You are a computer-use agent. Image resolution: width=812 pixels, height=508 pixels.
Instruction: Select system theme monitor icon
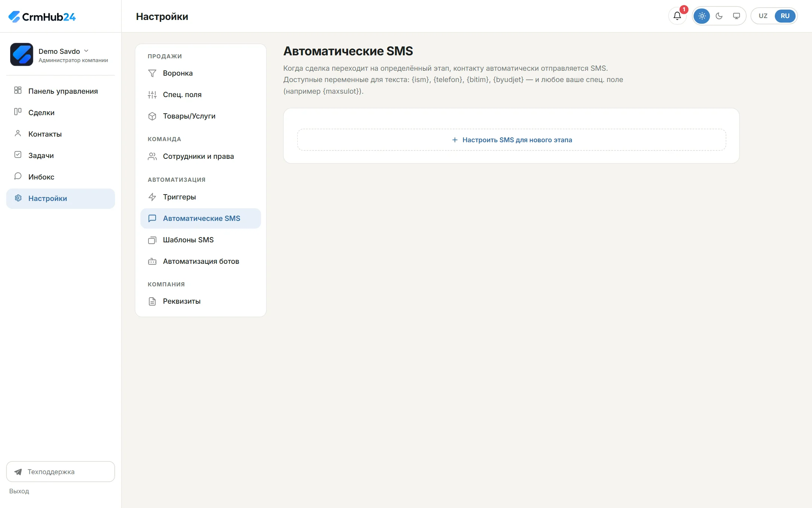coord(736,16)
